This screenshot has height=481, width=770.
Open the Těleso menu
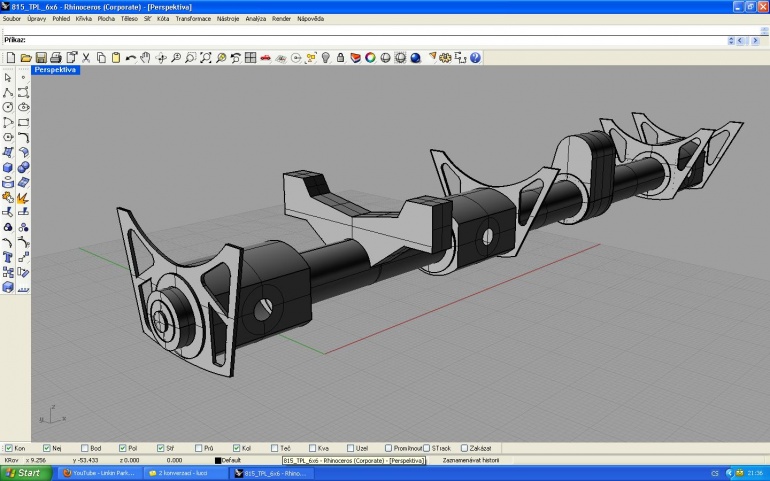(129, 19)
